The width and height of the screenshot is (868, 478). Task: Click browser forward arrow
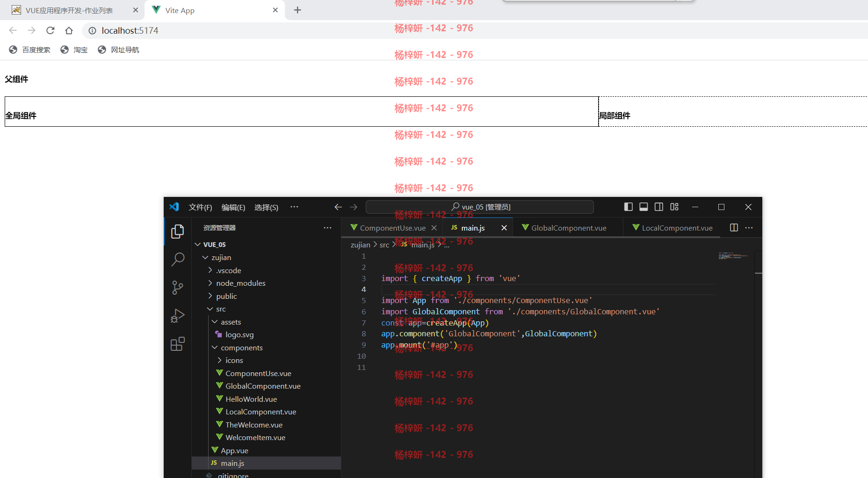pyautogui.click(x=32, y=30)
